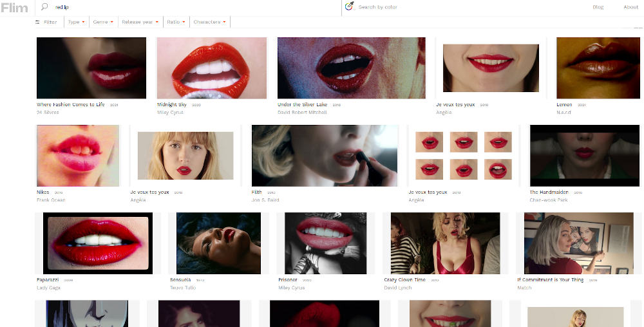Screen dimensions: 644x327
Task: Click the 'Match' credit text
Action: tap(524, 288)
